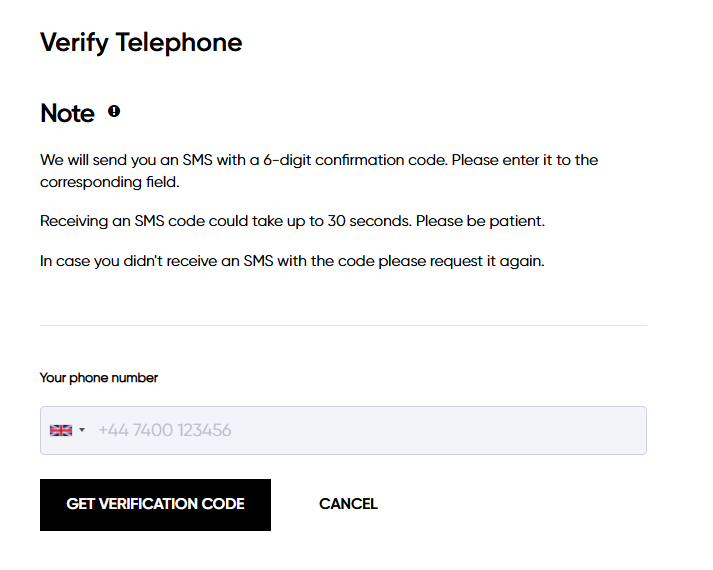Click the Cancel button

pyautogui.click(x=348, y=504)
